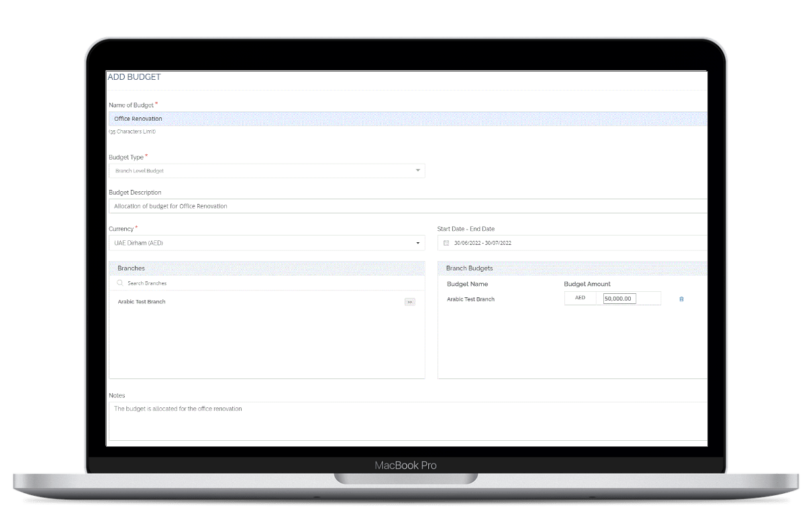The width and height of the screenshot is (812, 516).
Task: Delete the Arabic Test Branch budget row
Action: coord(681,299)
